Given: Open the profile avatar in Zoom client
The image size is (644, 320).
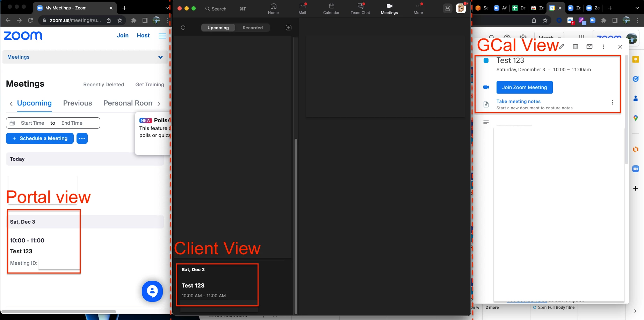Looking at the screenshot, I should (x=461, y=8).
